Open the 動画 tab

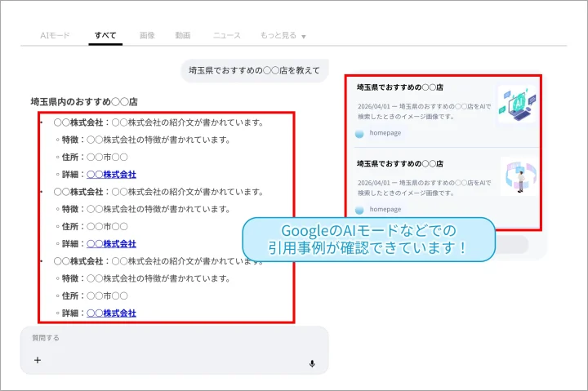point(183,35)
